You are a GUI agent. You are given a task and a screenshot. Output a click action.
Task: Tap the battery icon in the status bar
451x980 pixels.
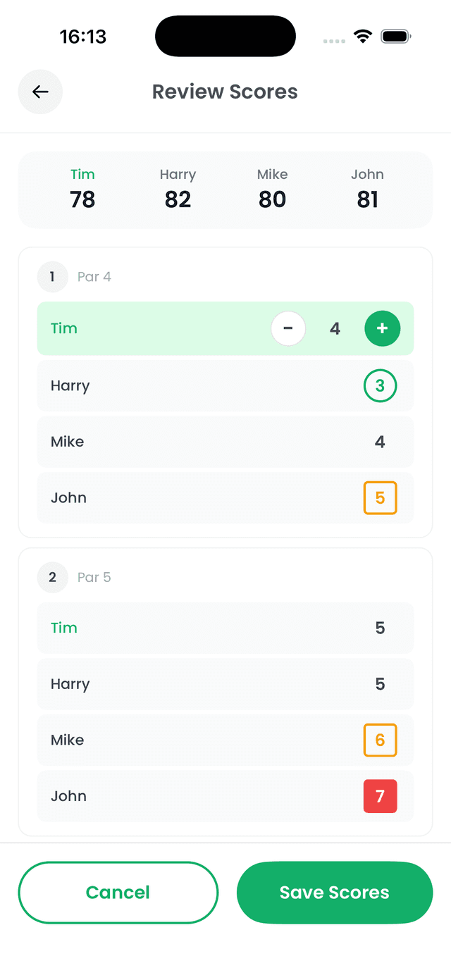(395, 36)
